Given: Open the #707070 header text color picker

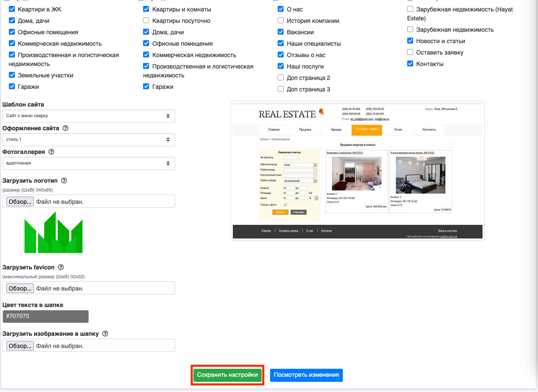Looking at the screenshot, I should coord(46,316).
